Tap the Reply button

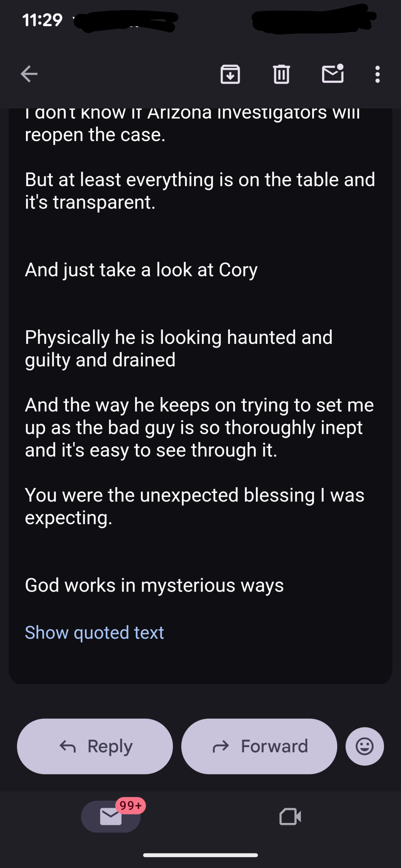tap(95, 746)
